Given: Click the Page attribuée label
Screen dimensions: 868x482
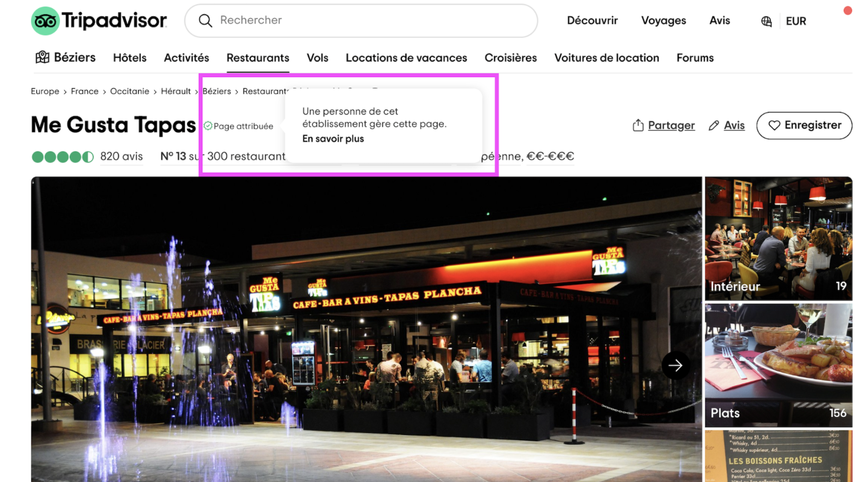Looking at the screenshot, I should point(243,126).
